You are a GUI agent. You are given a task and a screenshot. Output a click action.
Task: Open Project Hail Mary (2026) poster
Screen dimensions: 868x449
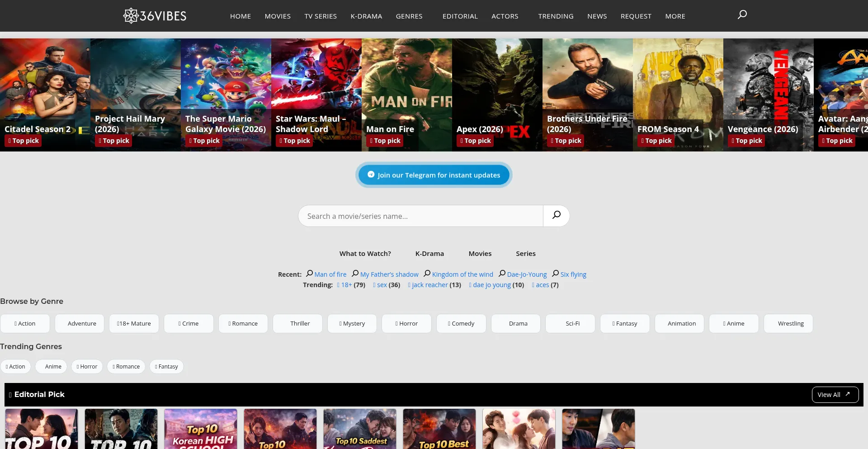(x=136, y=95)
